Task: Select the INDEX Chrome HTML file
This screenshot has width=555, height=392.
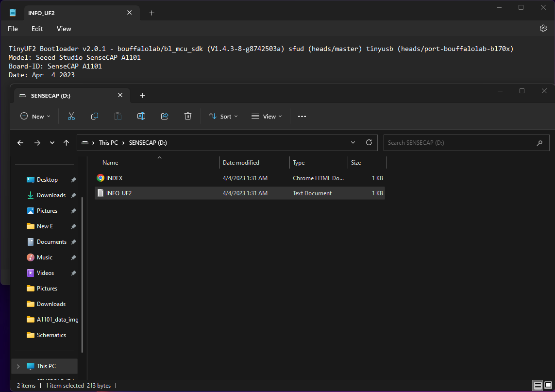Action: (x=115, y=178)
